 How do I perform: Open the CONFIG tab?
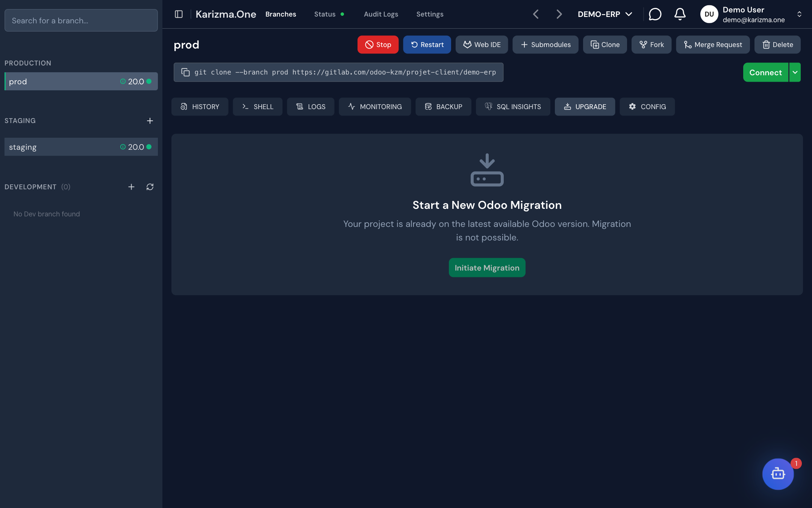point(647,107)
